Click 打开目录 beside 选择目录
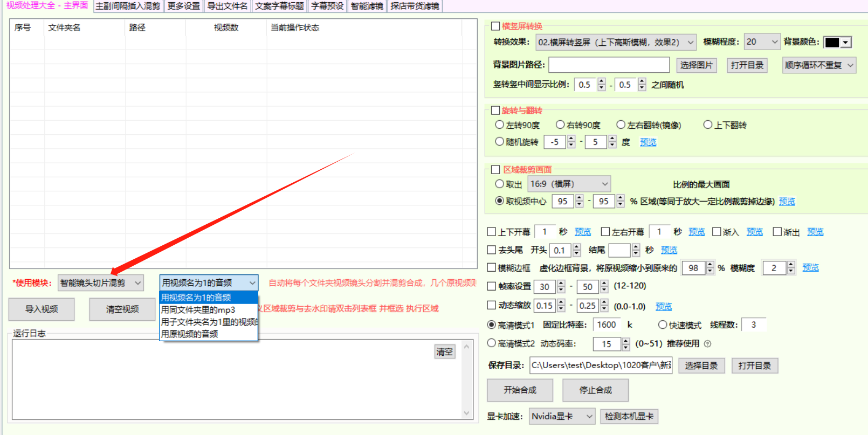The image size is (868, 435). click(755, 365)
